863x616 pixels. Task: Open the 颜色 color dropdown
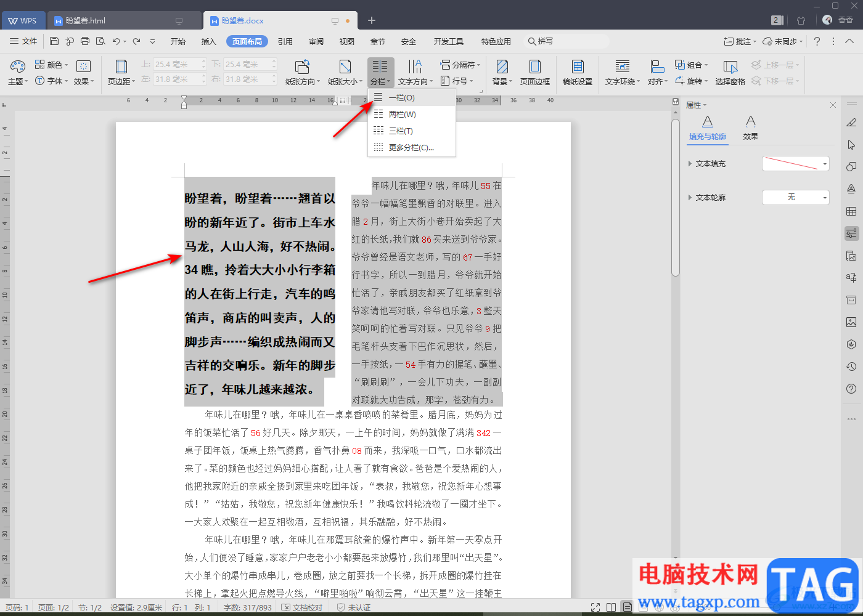(x=52, y=65)
